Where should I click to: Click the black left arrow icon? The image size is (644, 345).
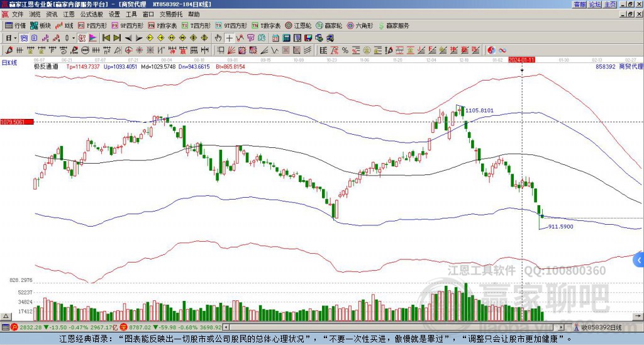coord(128,38)
